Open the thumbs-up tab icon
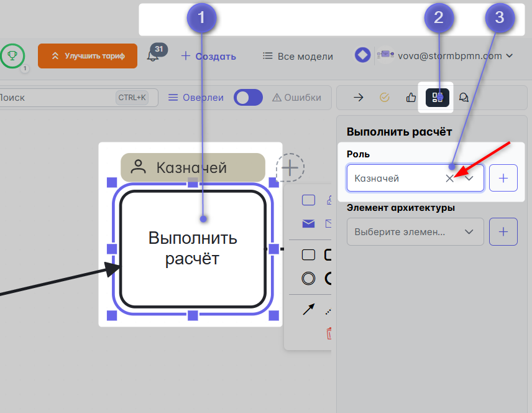 click(410, 97)
